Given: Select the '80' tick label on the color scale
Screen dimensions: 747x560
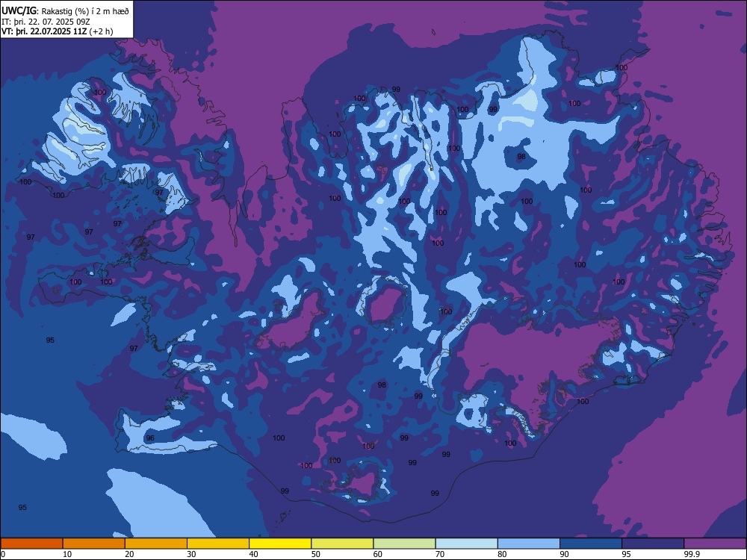Looking at the screenshot, I should coord(502,554).
